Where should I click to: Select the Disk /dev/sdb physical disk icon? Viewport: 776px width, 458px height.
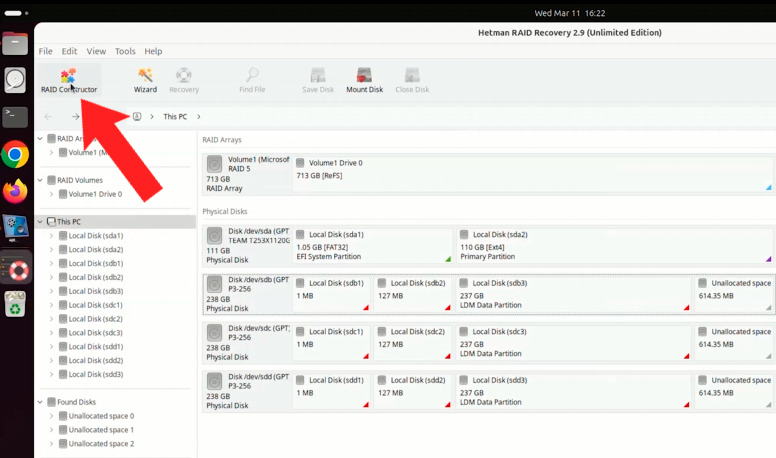(214, 284)
